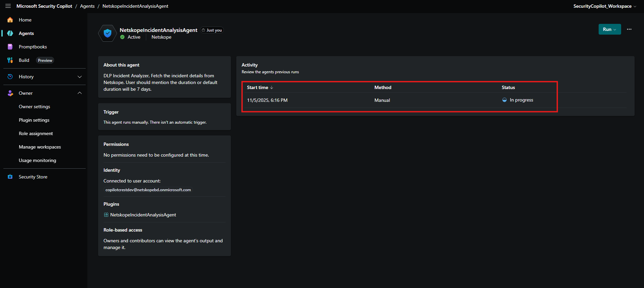Image resolution: width=644 pixels, height=288 pixels.
Task: Click the Manual method cell
Action: click(x=382, y=100)
